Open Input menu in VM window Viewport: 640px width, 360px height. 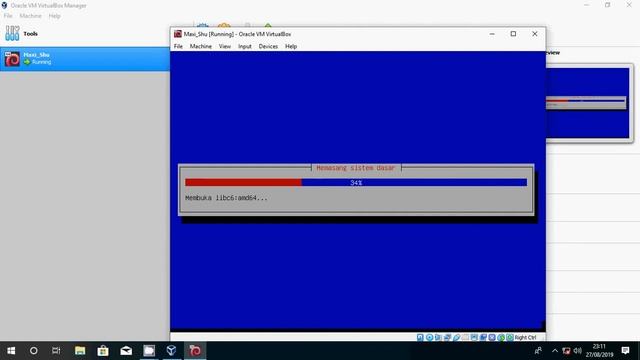tap(245, 47)
